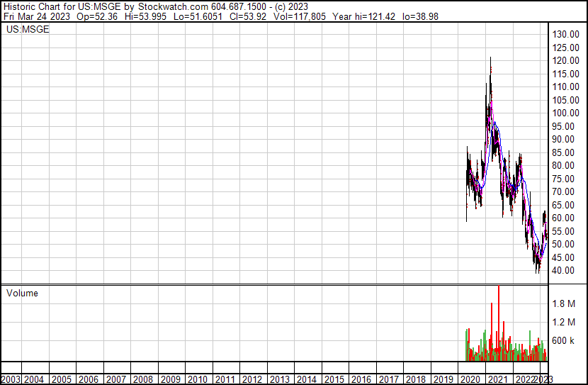
Task: Click the 1.2 M volume axis label
Action: point(565,323)
